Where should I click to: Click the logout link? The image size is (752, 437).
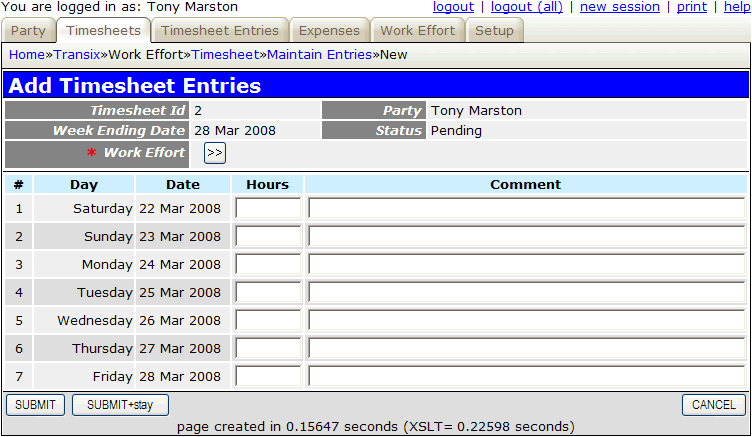453,7
